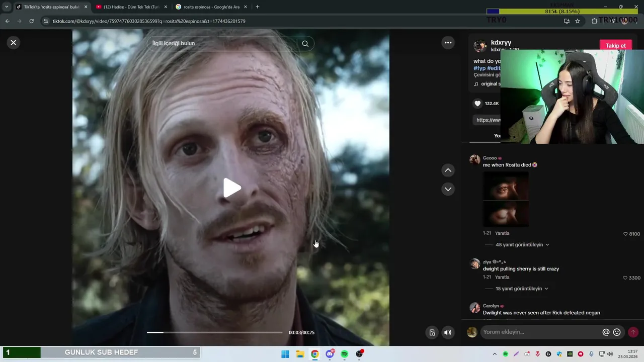This screenshot has height=362, width=644.
Task: Bookmark this page with star icon
Action: tap(578, 21)
